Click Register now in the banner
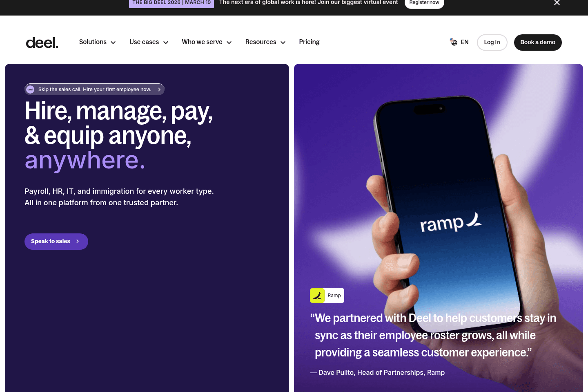This screenshot has height=392, width=588. coord(424,3)
